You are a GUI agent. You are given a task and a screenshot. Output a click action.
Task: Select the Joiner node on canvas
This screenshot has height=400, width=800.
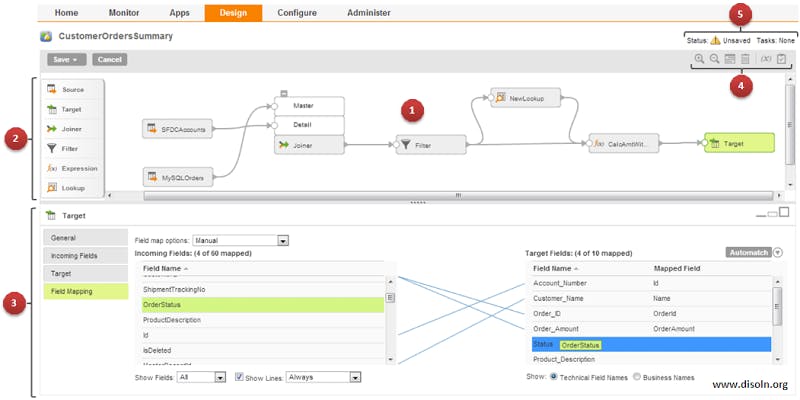pyautogui.click(x=310, y=145)
